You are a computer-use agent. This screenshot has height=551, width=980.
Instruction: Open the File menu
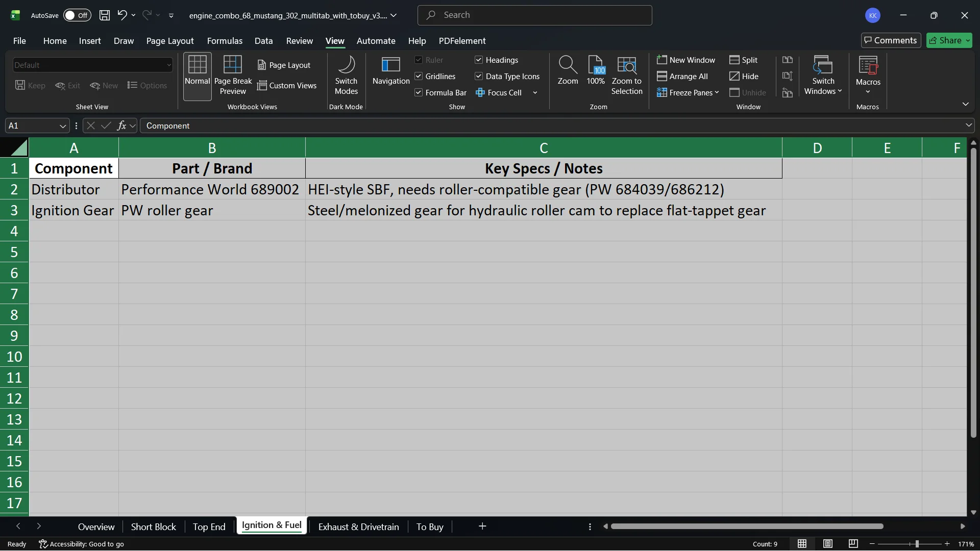click(x=19, y=41)
